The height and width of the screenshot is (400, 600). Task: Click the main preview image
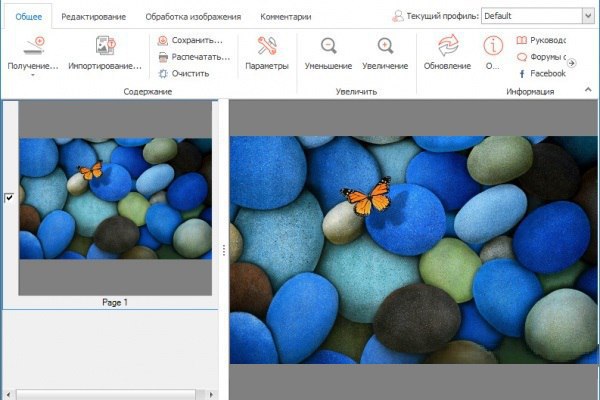(x=413, y=250)
